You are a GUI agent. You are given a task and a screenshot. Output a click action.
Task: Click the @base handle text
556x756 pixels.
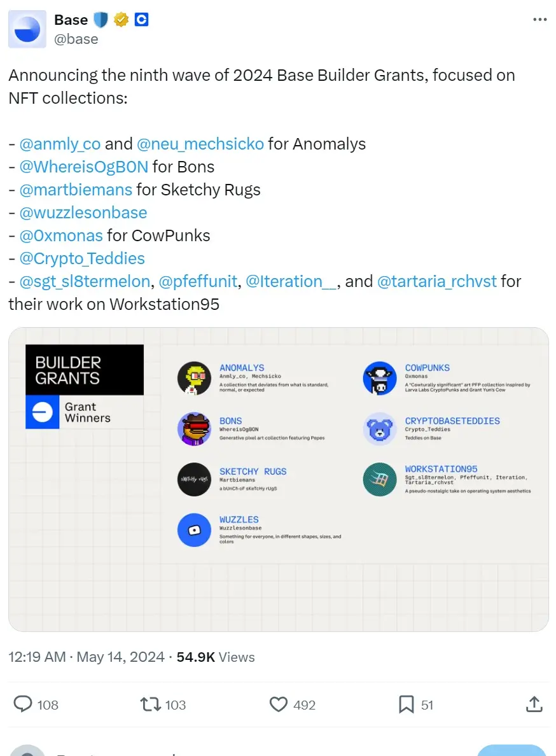click(76, 39)
